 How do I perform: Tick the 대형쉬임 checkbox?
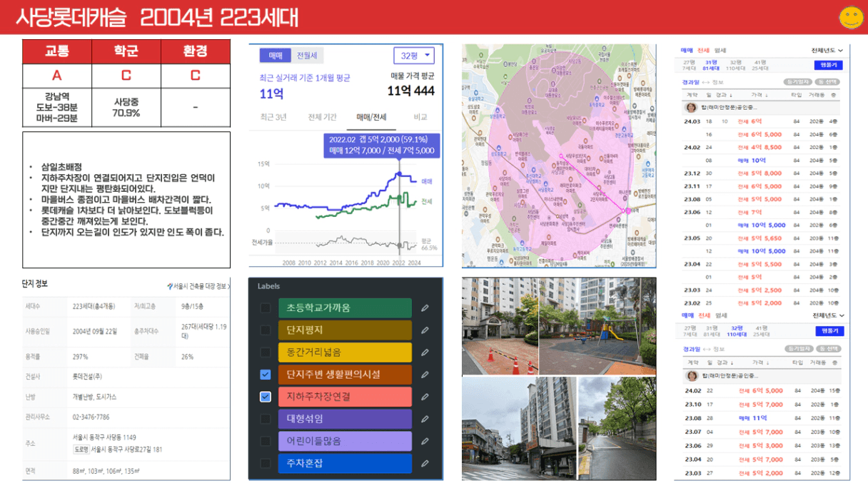[266, 419]
